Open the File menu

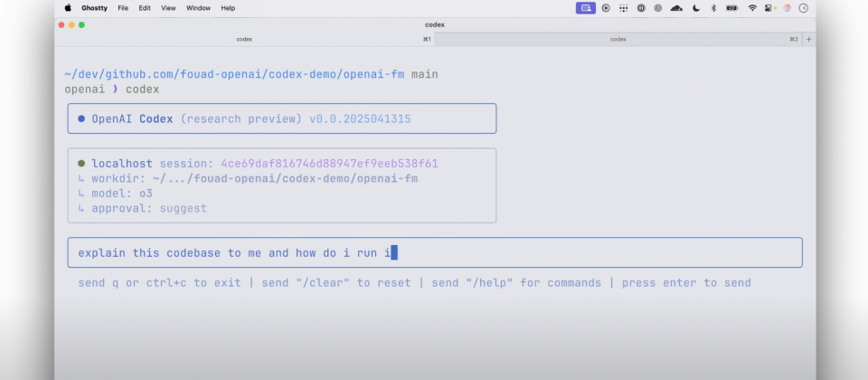coord(124,8)
